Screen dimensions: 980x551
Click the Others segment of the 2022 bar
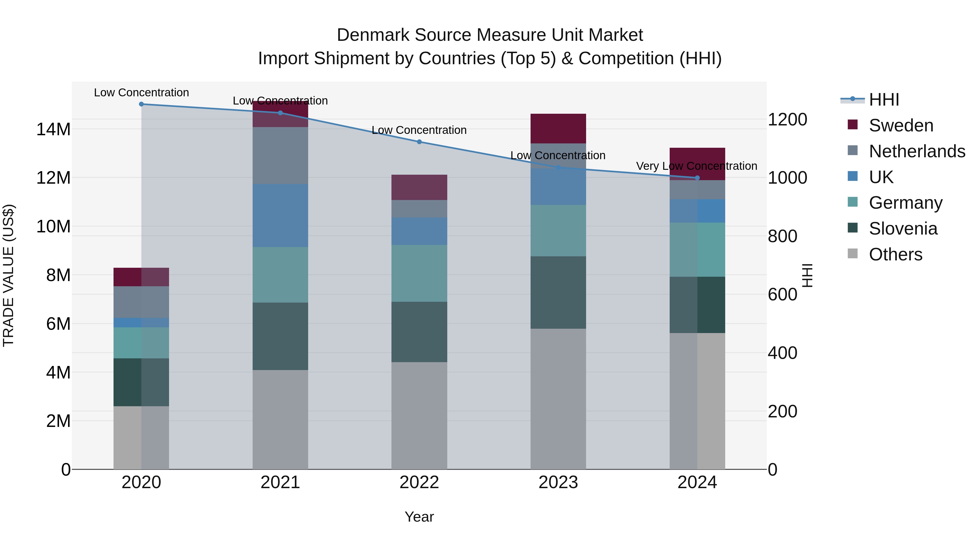click(x=419, y=416)
